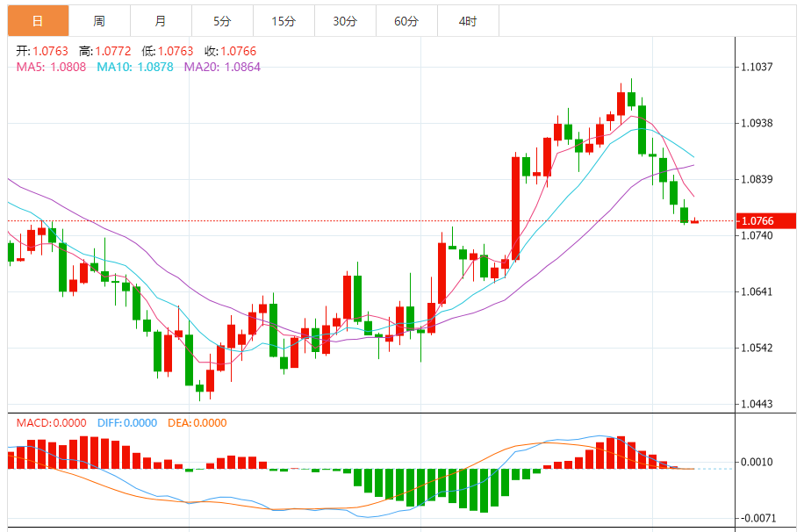Click the MA20: 1.0864 indicator label
This screenshot has width=804, height=532.
point(223,68)
